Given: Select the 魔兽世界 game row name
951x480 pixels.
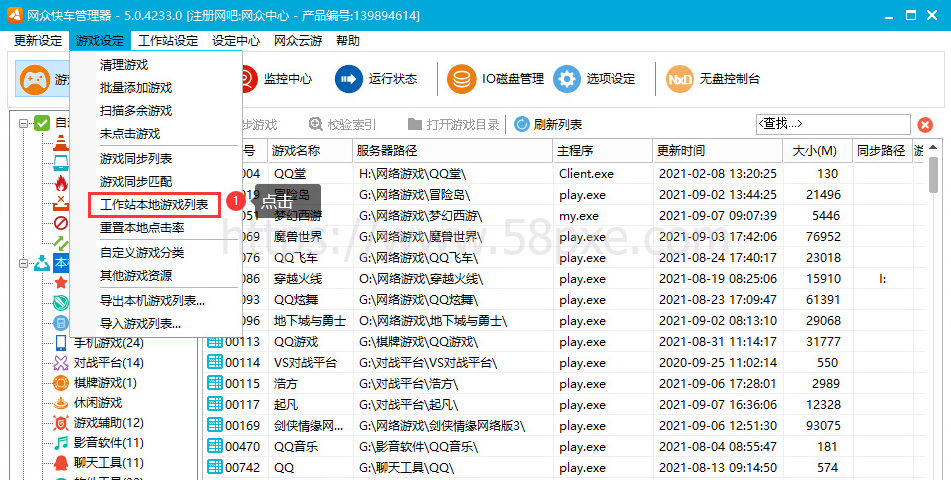Looking at the screenshot, I should coord(298,237).
